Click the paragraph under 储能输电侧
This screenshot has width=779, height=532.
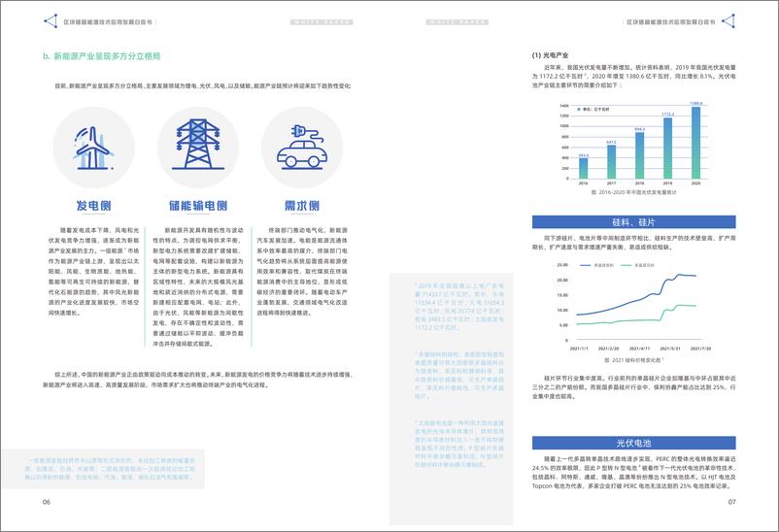point(198,287)
